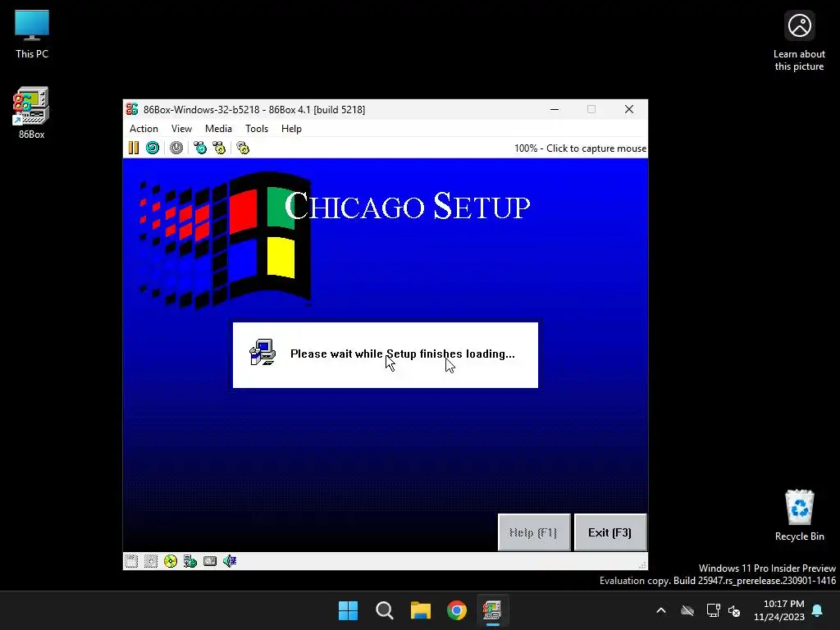Open the Media menu
This screenshot has height=630, width=840.
218,129
